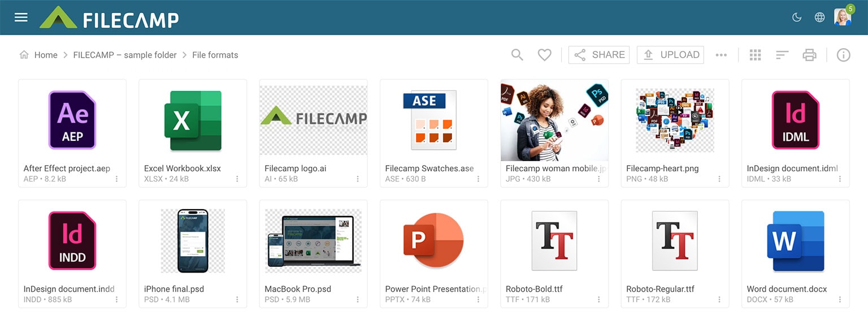
Task: Click the print icon
Action: tap(810, 55)
